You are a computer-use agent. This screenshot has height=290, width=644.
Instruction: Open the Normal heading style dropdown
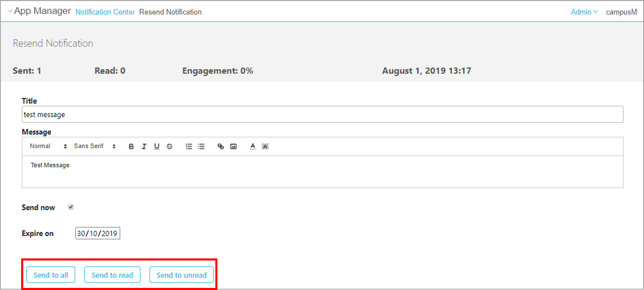pyautogui.click(x=48, y=146)
